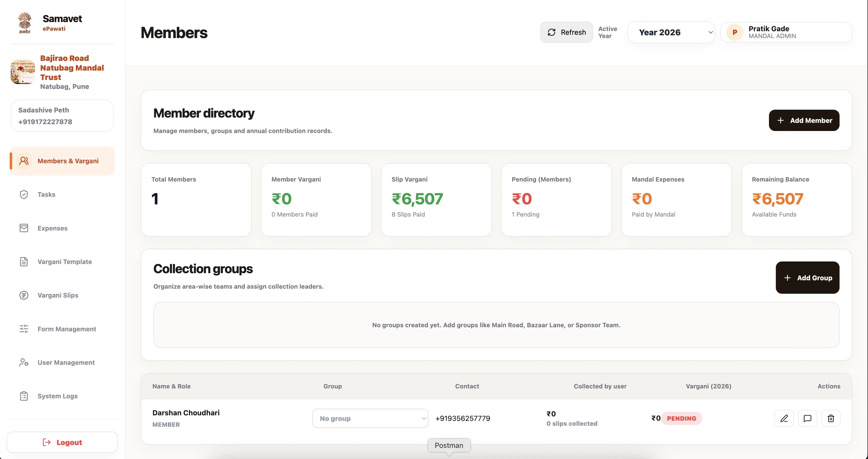868x459 pixels.
Task: Click the PENDING status badge
Action: click(681, 418)
